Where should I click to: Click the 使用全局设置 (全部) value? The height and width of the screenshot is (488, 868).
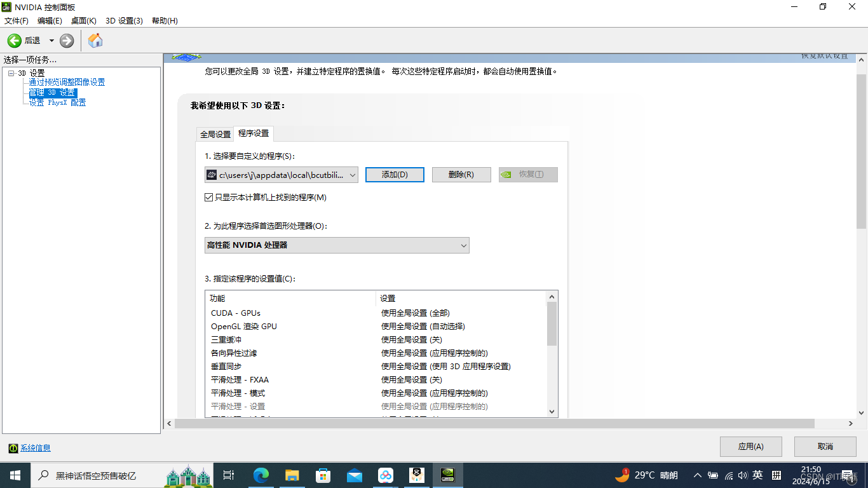click(x=415, y=313)
